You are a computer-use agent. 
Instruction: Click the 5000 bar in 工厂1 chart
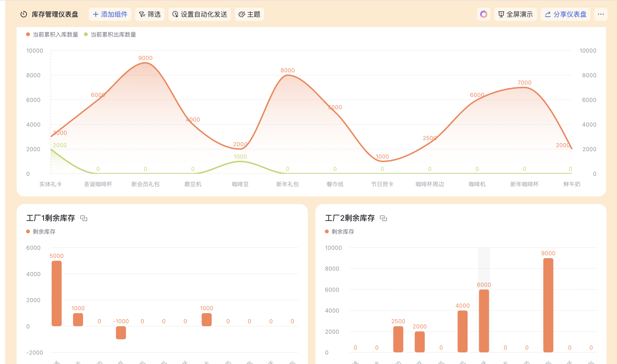(56, 293)
